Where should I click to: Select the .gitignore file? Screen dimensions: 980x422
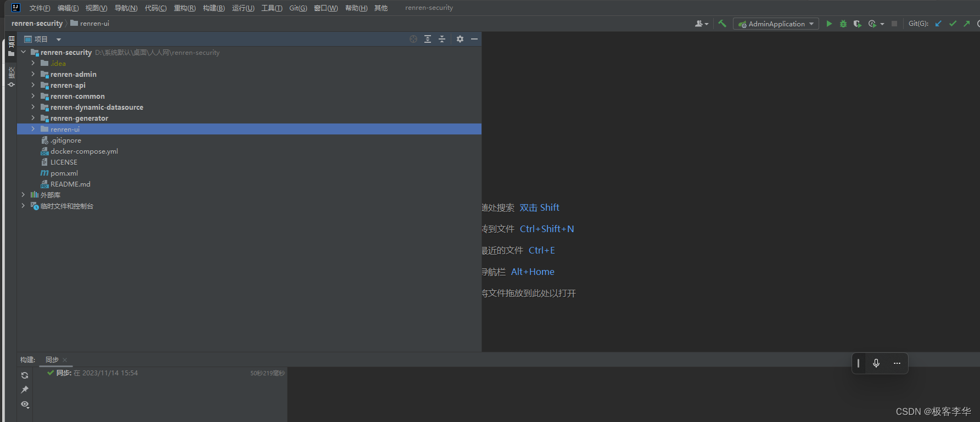click(66, 140)
